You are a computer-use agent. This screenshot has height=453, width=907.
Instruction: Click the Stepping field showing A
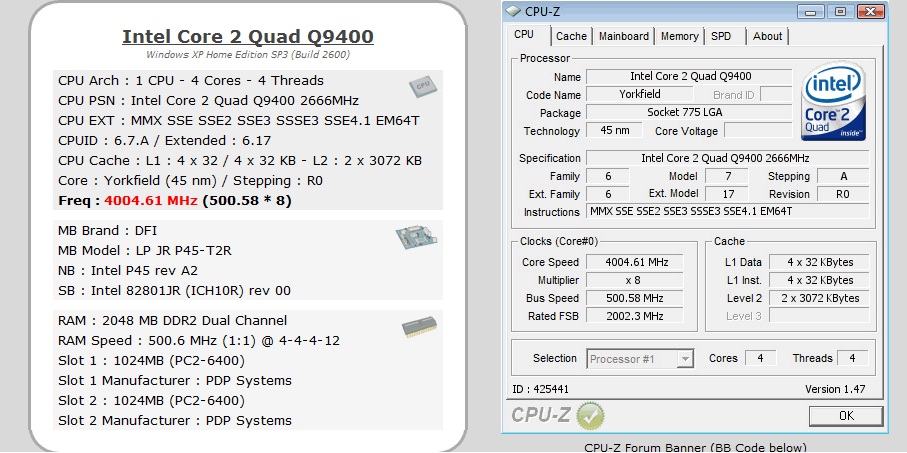pyautogui.click(x=843, y=176)
